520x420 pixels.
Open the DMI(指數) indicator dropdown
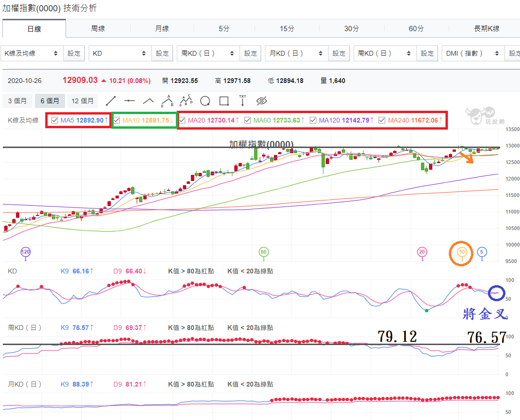473,53
